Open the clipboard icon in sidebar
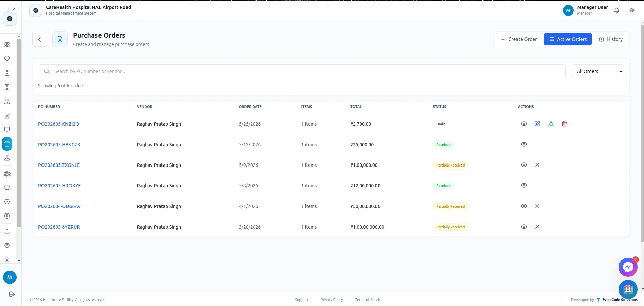Image resolution: width=644 pixels, height=306 pixels. (7, 73)
